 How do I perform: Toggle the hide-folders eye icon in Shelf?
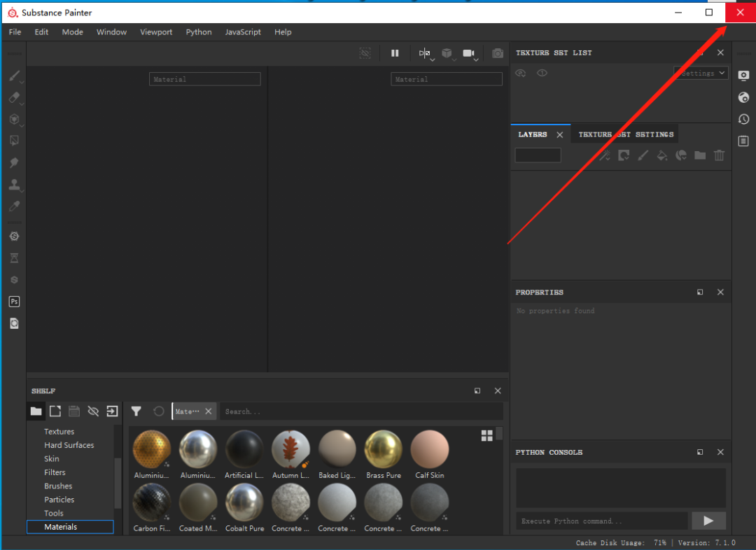[x=93, y=411]
